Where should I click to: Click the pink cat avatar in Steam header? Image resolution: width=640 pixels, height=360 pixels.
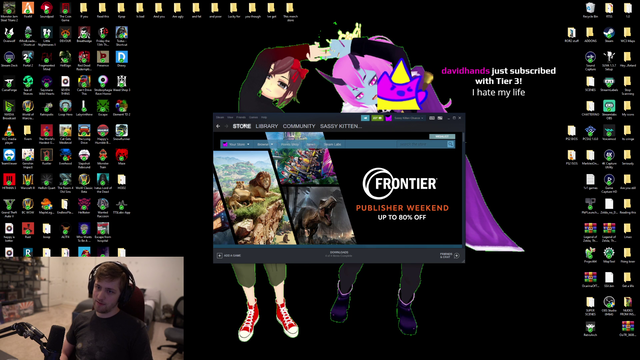[388, 118]
